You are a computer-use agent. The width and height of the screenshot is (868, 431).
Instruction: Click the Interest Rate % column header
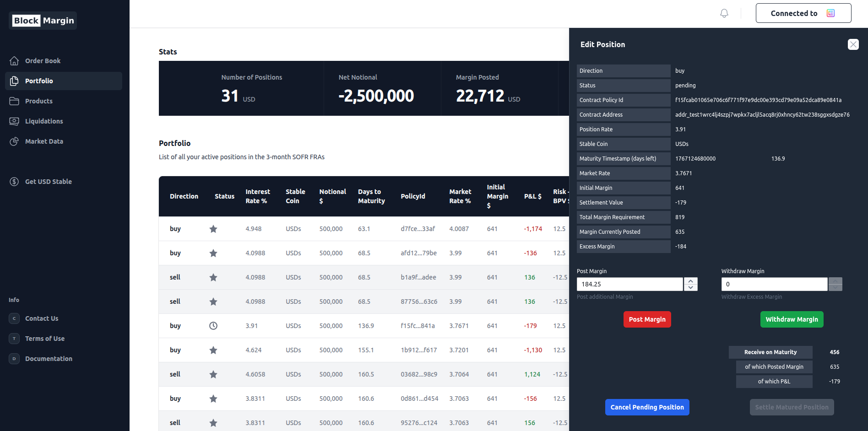click(x=258, y=196)
